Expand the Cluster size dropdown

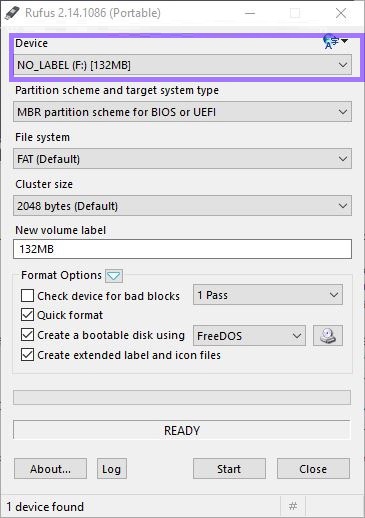(182, 206)
